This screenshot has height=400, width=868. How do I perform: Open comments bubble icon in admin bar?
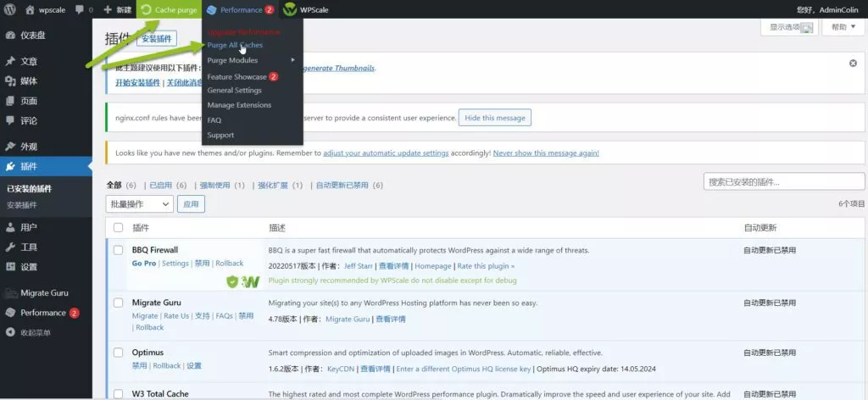[80, 9]
